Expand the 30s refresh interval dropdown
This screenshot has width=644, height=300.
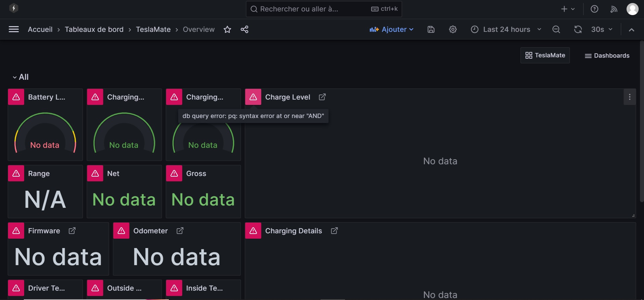coord(602,29)
